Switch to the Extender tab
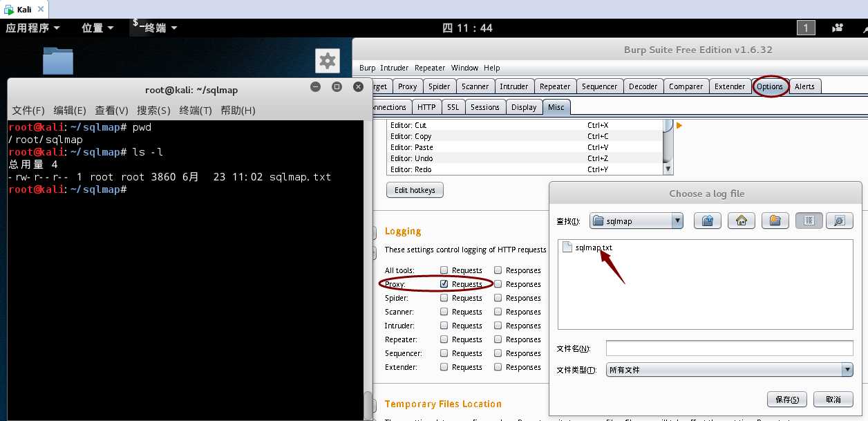 [x=730, y=86]
